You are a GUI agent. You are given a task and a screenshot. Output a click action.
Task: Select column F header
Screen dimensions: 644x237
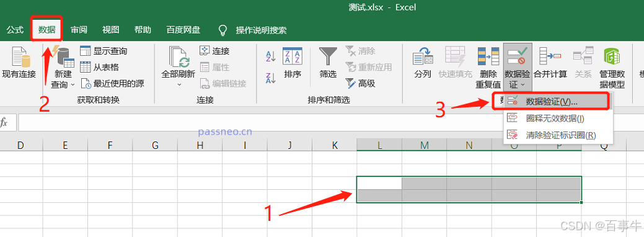pyautogui.click(x=110, y=145)
